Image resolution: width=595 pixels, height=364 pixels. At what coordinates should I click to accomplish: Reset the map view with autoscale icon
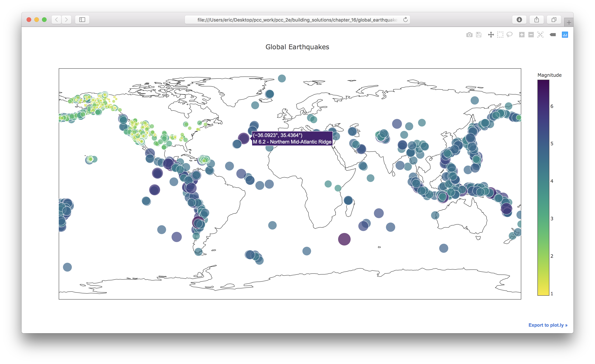tap(541, 35)
